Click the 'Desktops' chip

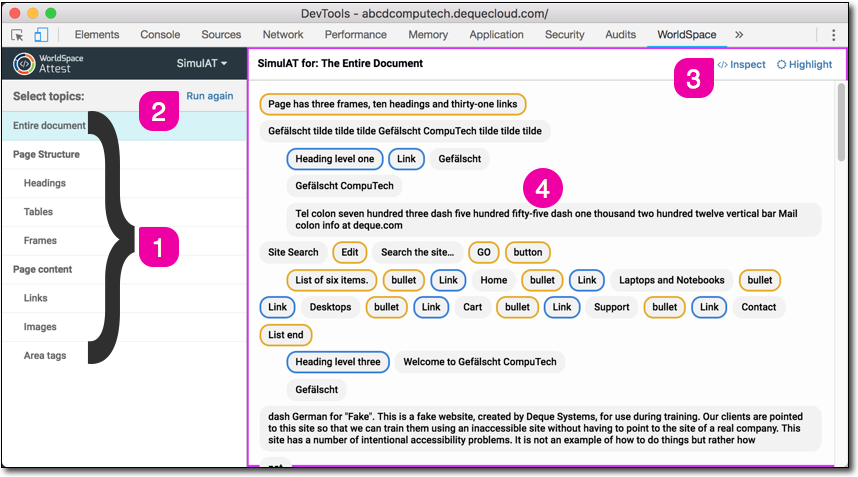pos(330,307)
